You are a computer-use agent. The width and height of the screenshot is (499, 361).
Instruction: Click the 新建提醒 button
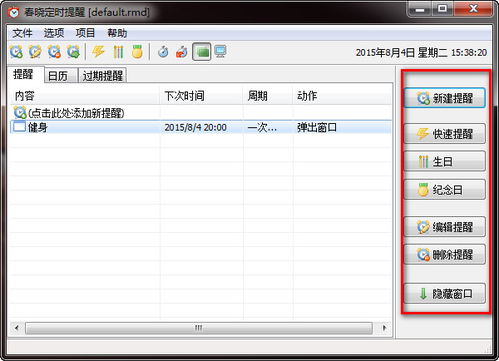point(445,98)
